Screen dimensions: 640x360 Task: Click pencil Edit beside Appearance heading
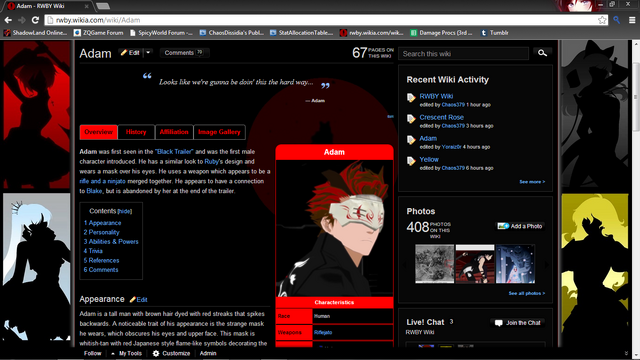point(138,300)
